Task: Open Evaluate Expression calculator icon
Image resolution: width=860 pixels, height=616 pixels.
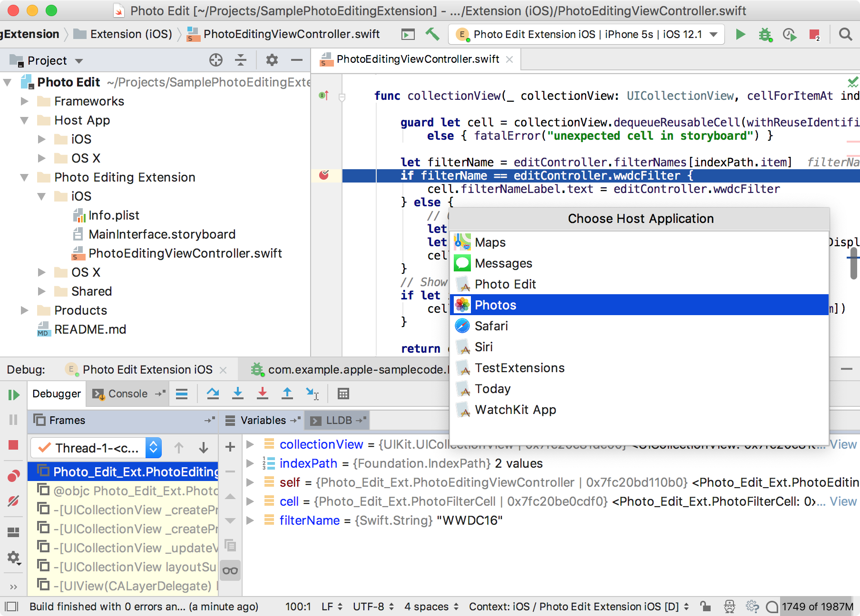Action: [x=343, y=394]
